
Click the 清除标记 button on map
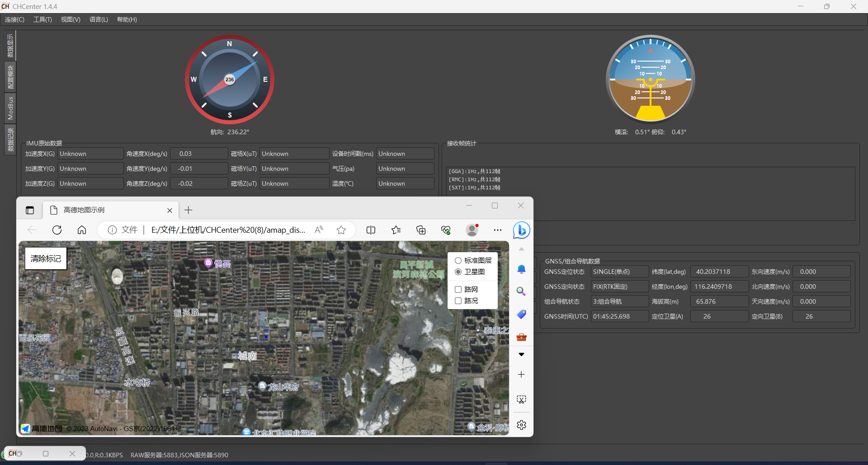[46, 258]
